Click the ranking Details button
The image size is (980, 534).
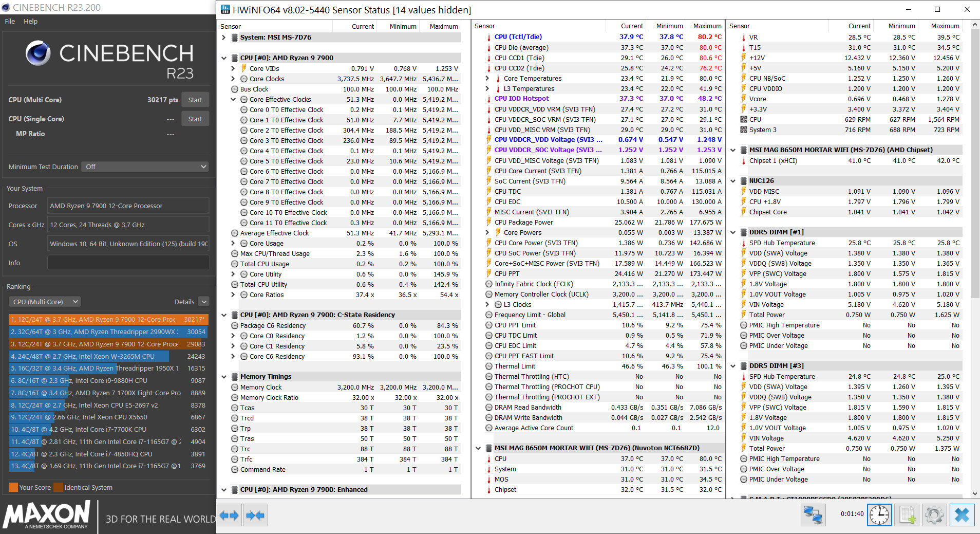184,302
